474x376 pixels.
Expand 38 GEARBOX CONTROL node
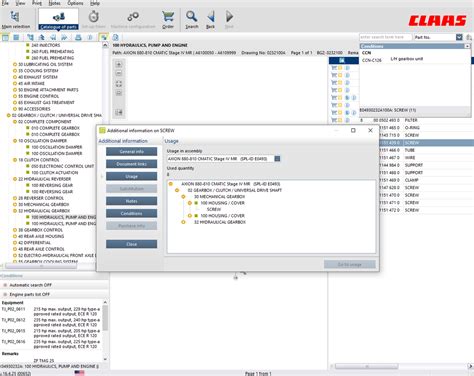click(x=15, y=230)
